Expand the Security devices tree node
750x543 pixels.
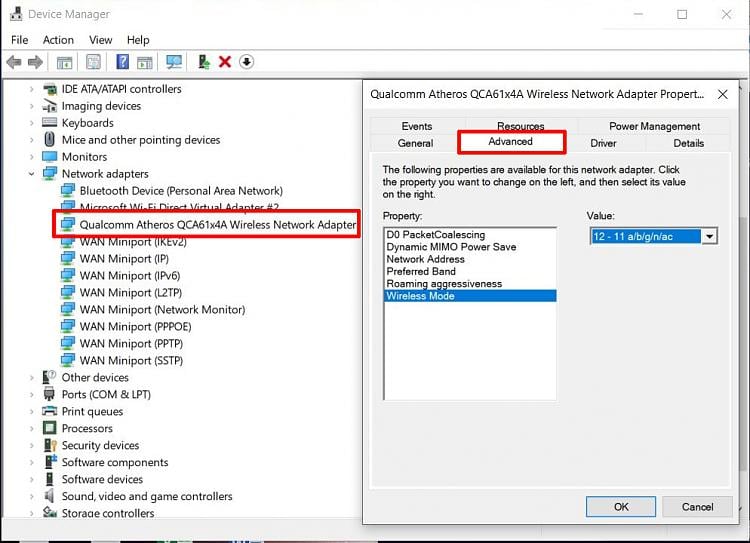(32, 445)
